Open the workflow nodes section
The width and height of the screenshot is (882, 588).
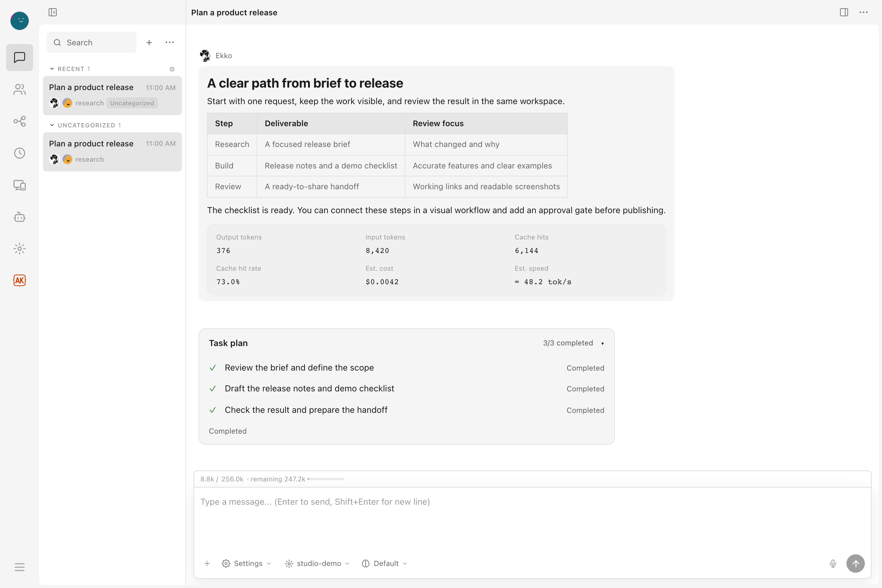20,121
